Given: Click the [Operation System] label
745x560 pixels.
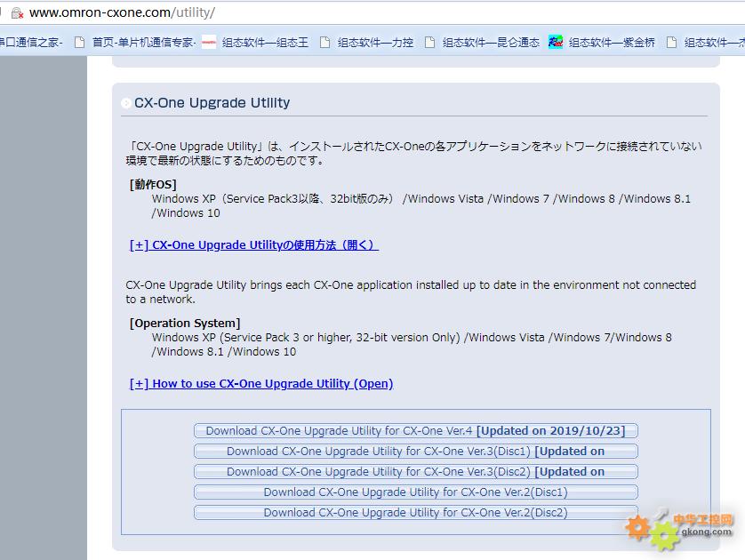Looking at the screenshot, I should 185,324.
